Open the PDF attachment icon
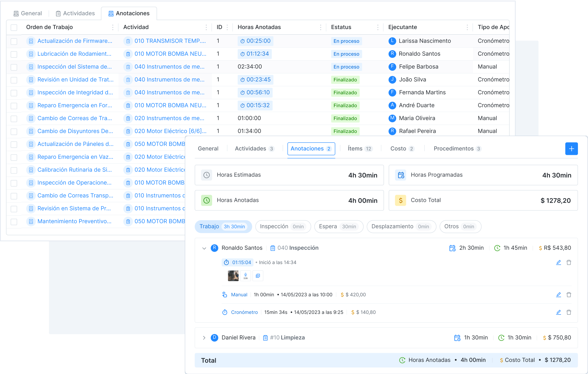588x374 pixels. coord(258,275)
